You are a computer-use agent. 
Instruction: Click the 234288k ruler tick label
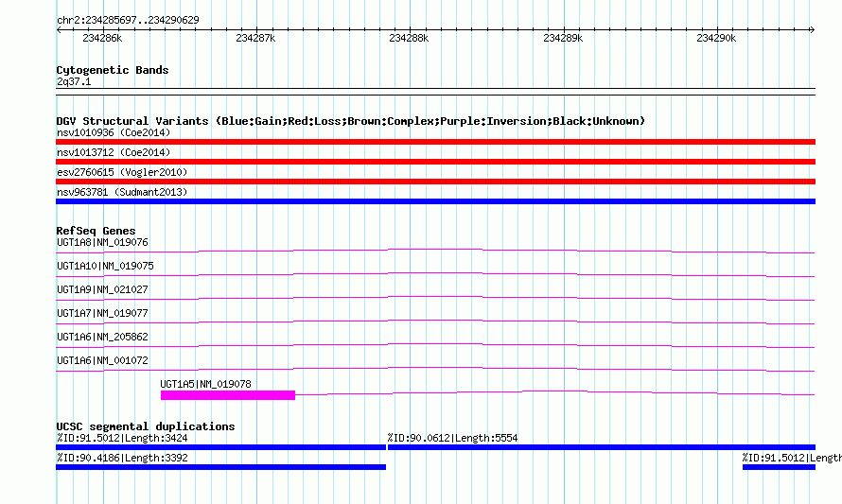click(409, 38)
